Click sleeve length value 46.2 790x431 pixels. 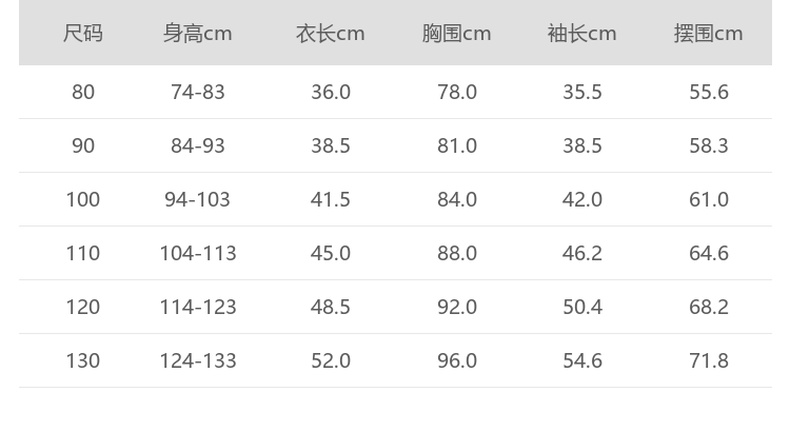[582, 253]
